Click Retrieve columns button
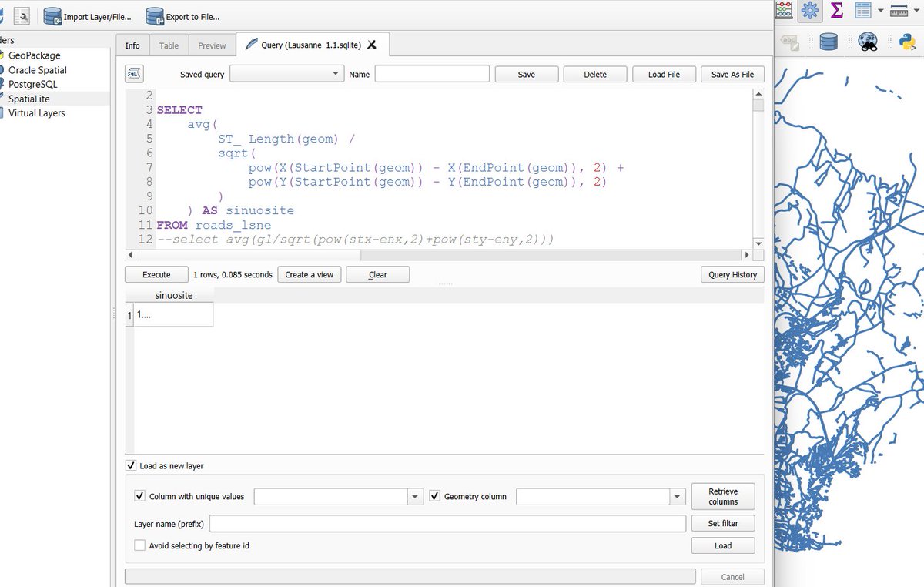 723,496
